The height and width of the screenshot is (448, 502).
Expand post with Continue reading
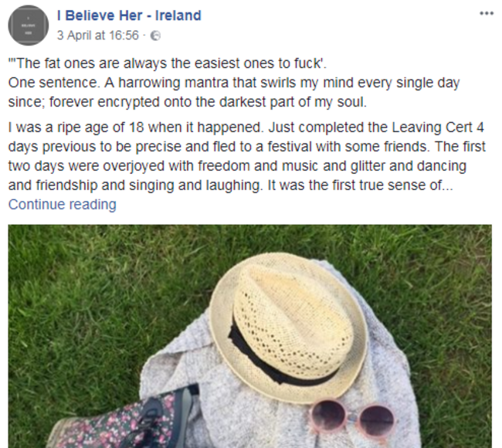tap(62, 205)
